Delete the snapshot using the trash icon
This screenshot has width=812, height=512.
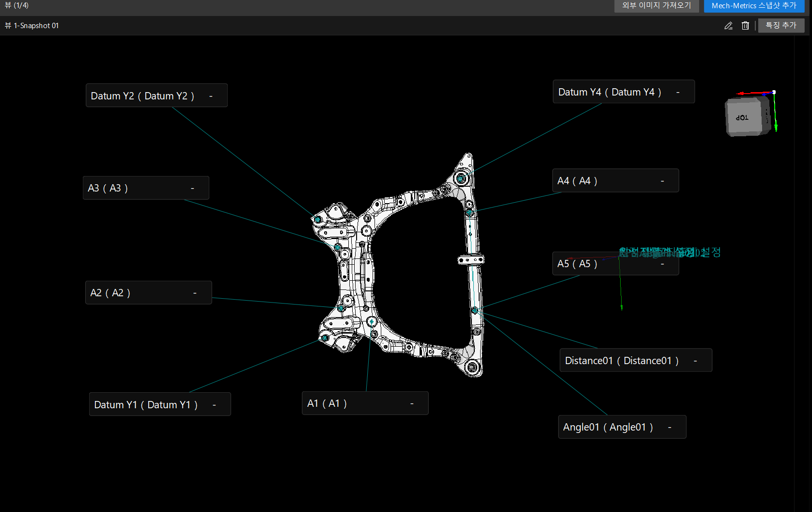point(745,26)
